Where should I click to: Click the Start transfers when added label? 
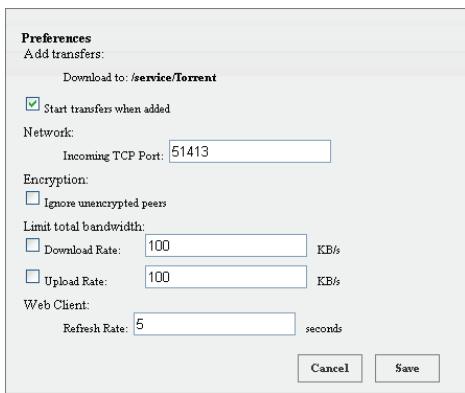[107, 109]
